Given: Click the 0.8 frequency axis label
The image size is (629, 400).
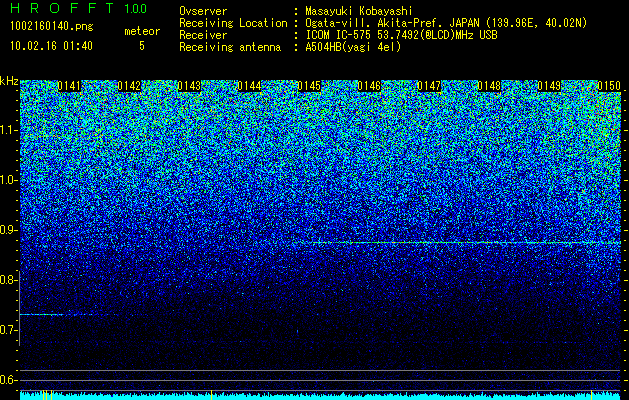Looking at the screenshot, I should point(8,280).
